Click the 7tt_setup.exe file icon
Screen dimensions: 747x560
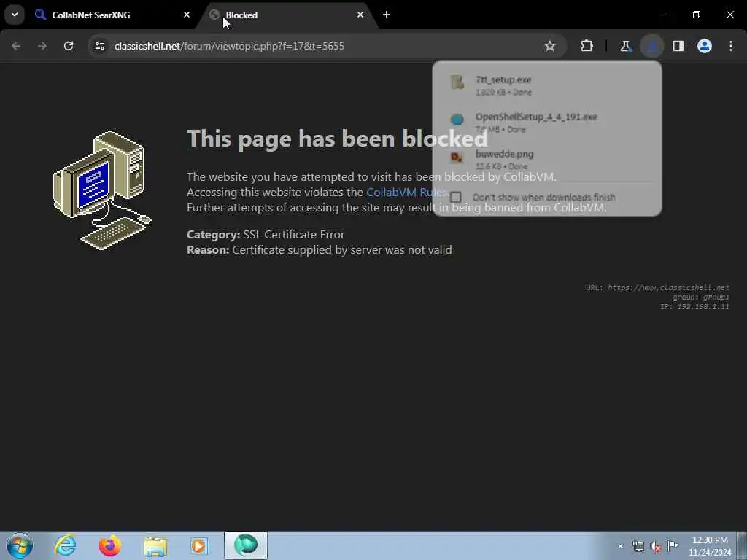[457, 82]
